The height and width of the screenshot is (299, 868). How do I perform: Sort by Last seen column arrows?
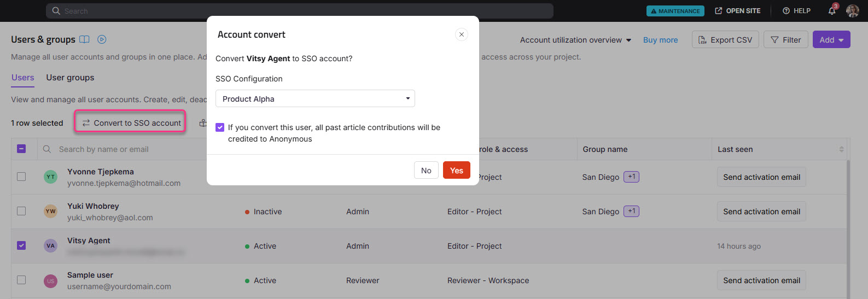(841, 149)
